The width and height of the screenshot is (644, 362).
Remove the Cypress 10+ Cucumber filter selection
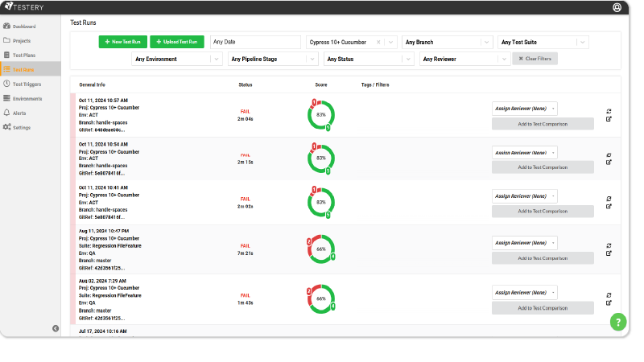(x=378, y=42)
